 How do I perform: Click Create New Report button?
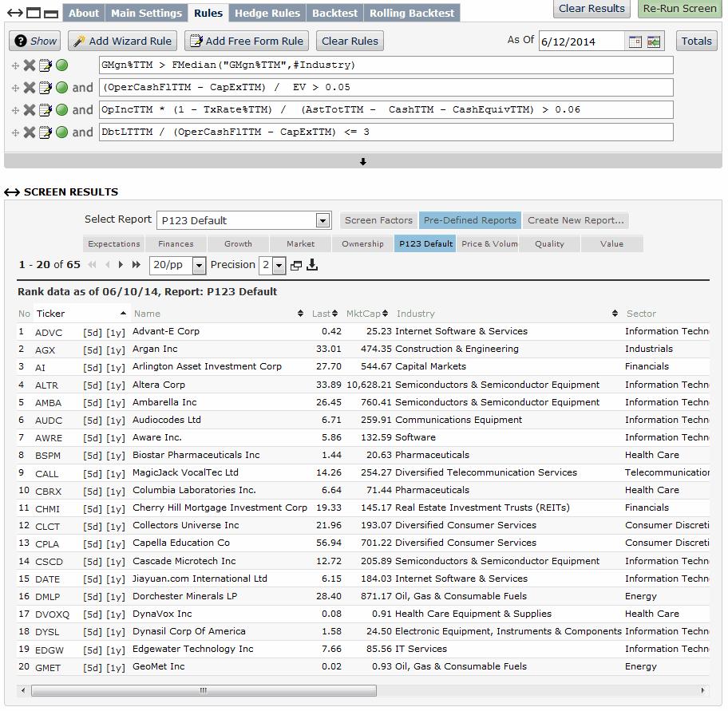576,220
